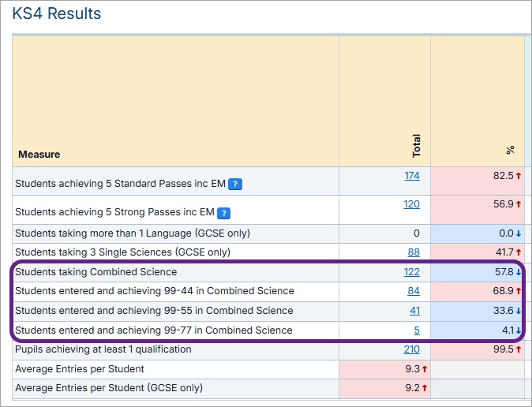Open the 122 link for Combined Science students
The height and width of the screenshot is (407, 532).
411,272
